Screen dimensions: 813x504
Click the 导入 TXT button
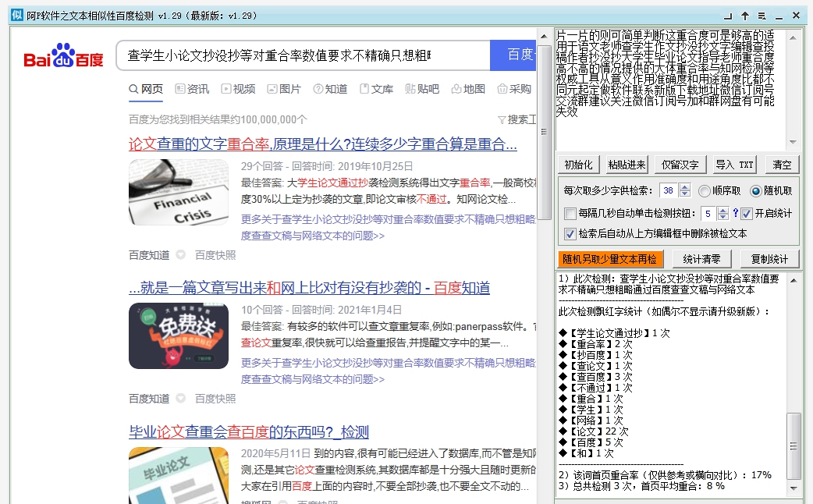pyautogui.click(x=735, y=165)
